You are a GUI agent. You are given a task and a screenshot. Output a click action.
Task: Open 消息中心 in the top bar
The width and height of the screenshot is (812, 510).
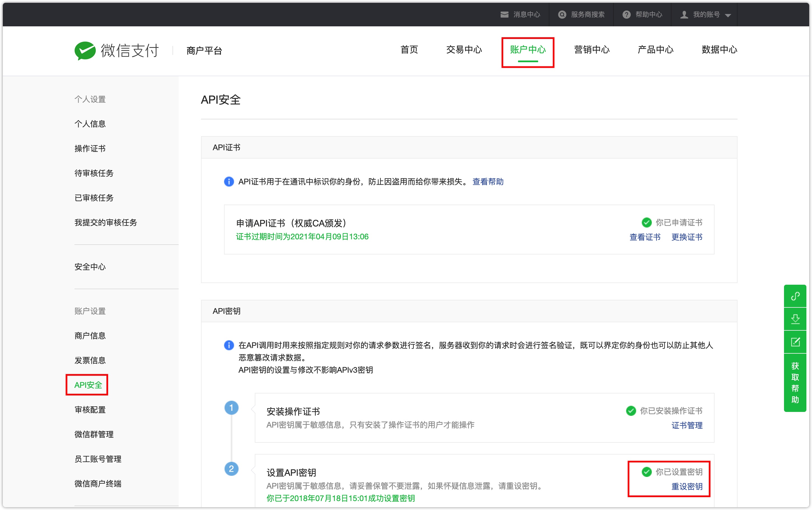[x=527, y=15]
